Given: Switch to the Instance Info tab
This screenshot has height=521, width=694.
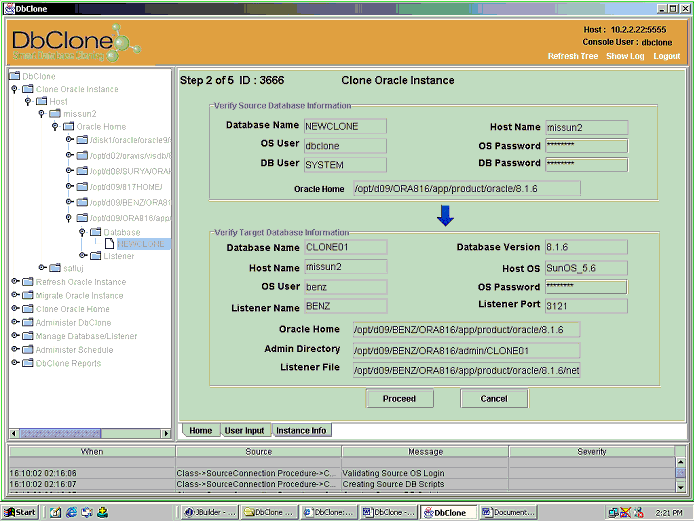Looking at the screenshot, I should point(301,430).
